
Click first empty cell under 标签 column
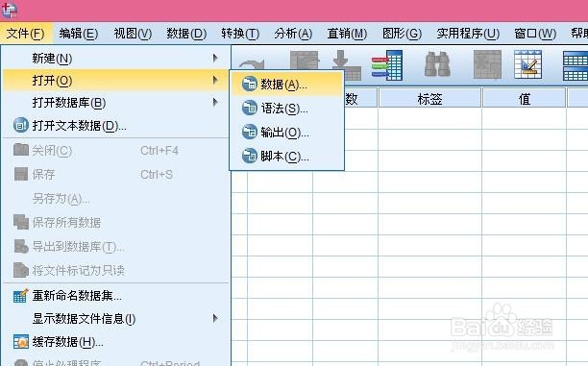click(429, 119)
